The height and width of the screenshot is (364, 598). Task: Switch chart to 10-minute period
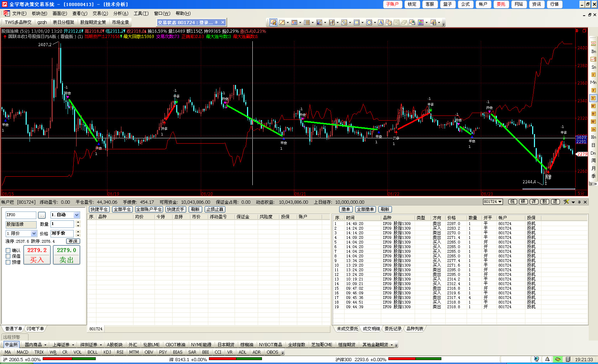(593, 106)
